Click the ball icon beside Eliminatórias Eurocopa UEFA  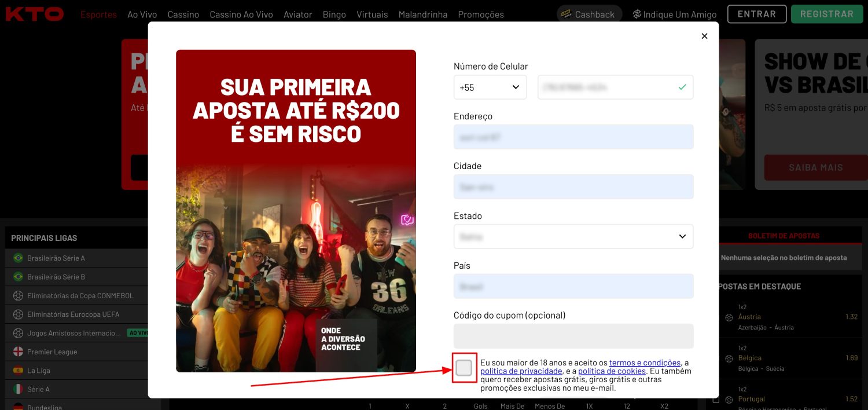tap(18, 314)
